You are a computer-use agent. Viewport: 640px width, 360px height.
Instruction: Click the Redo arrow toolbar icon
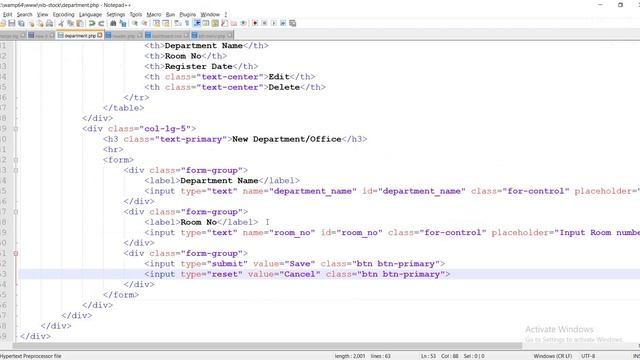[101, 23]
